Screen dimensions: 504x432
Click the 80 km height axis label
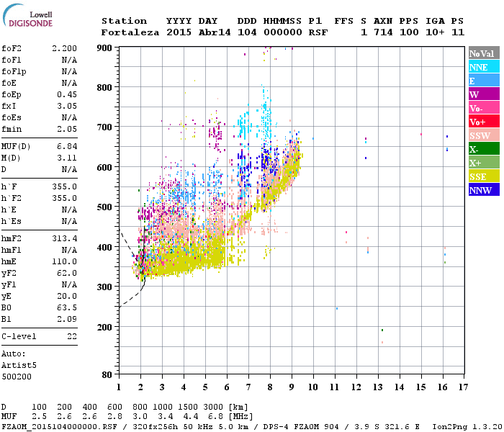click(x=107, y=374)
